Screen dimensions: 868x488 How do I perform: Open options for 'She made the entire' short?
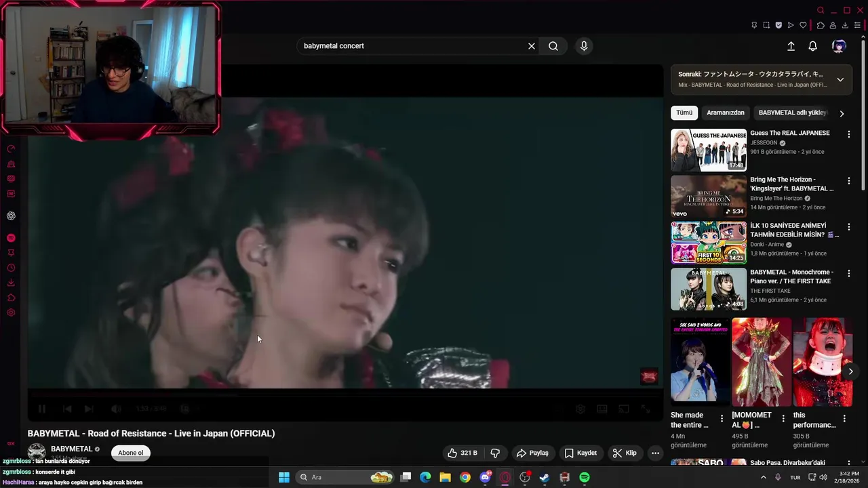722,419
